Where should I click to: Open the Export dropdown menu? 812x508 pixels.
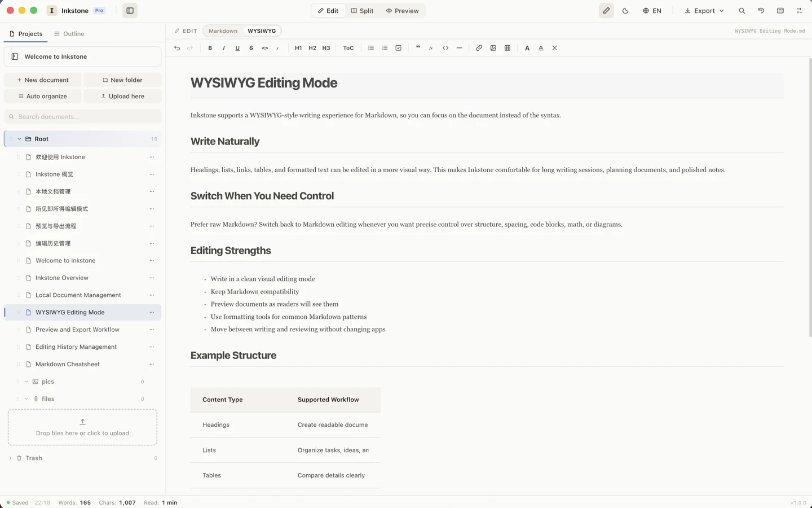(x=704, y=11)
